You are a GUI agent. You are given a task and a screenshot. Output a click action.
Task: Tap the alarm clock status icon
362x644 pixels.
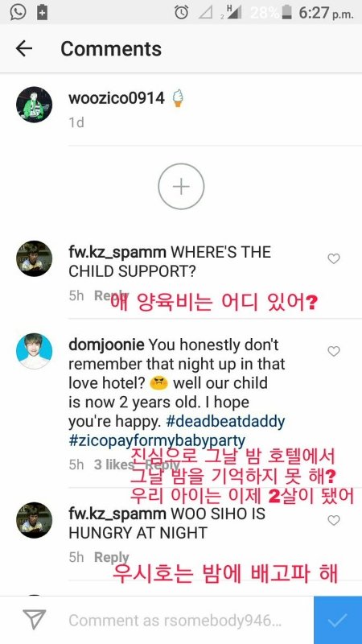(x=181, y=12)
